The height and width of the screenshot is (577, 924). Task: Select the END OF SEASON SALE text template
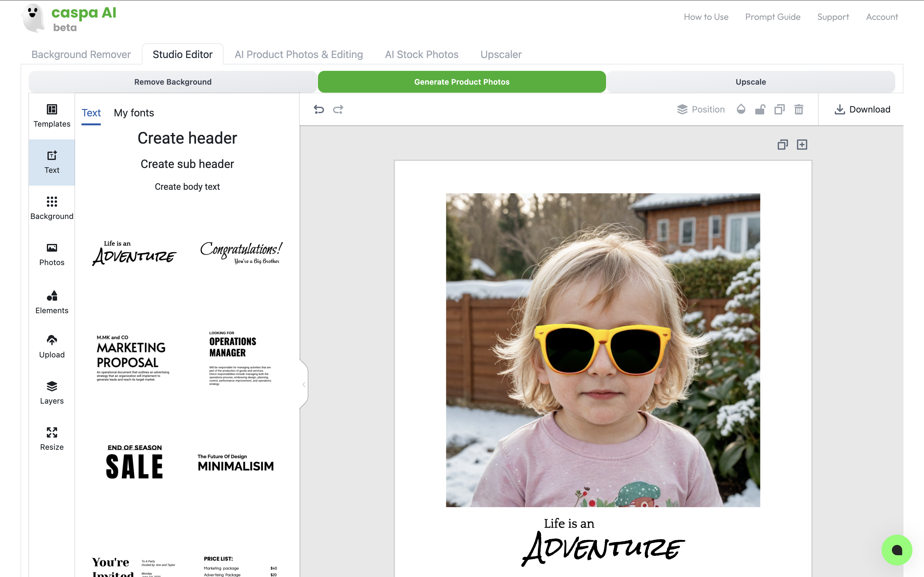pyautogui.click(x=134, y=461)
